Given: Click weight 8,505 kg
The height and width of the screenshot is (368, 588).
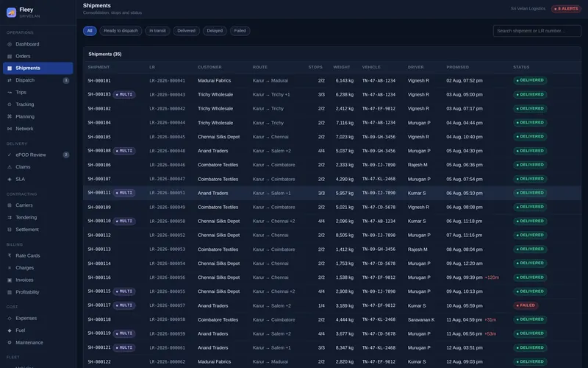Looking at the screenshot, I should pyautogui.click(x=344, y=236).
